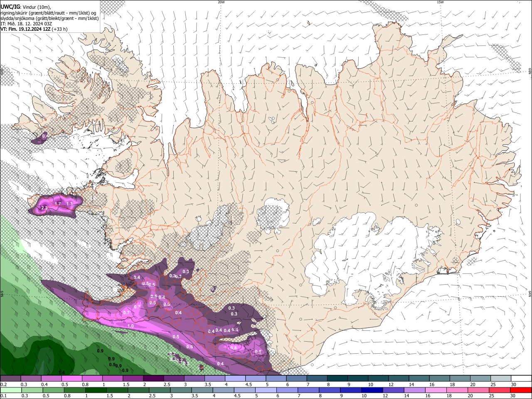Screen dimensions: 532x399
Task: Click the '12' label in the upper legend
Action: (391, 384)
